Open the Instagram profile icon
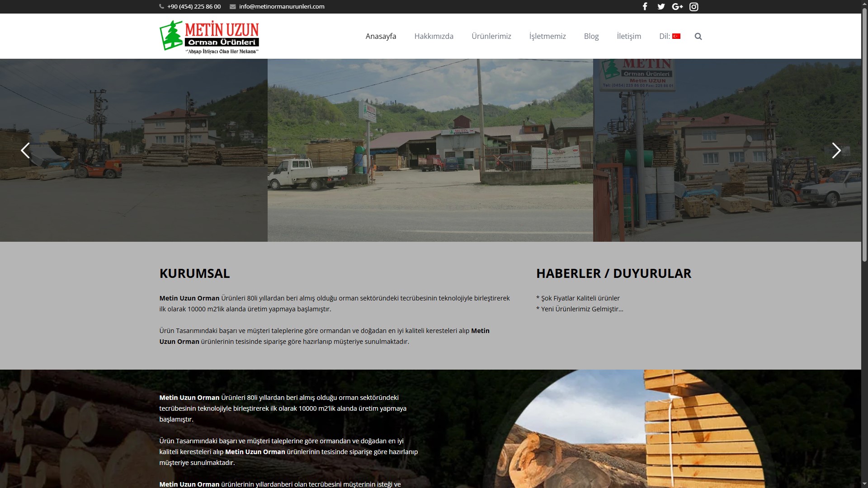 694,6
